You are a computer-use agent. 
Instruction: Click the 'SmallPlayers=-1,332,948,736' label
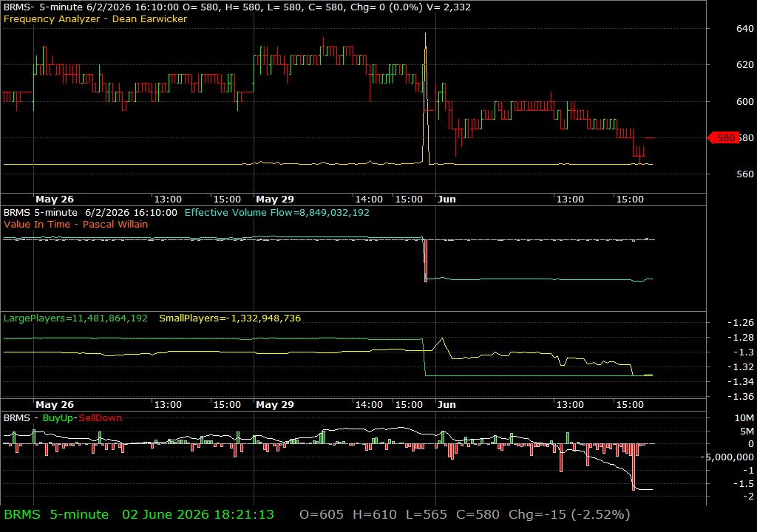[x=230, y=318]
